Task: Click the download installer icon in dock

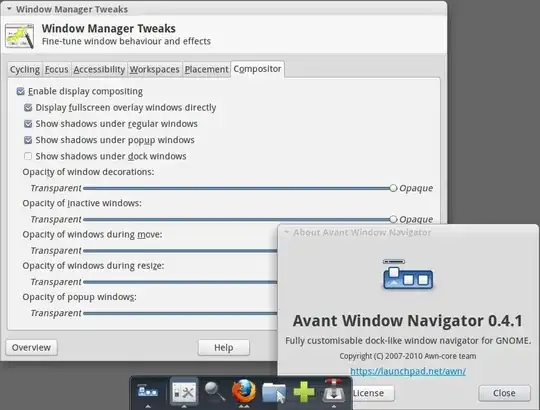Action: [x=333, y=391]
